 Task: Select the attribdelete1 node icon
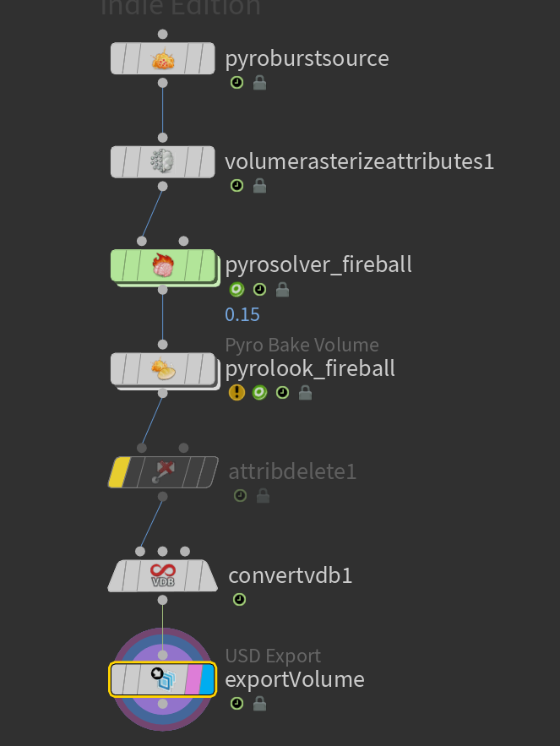(163, 472)
